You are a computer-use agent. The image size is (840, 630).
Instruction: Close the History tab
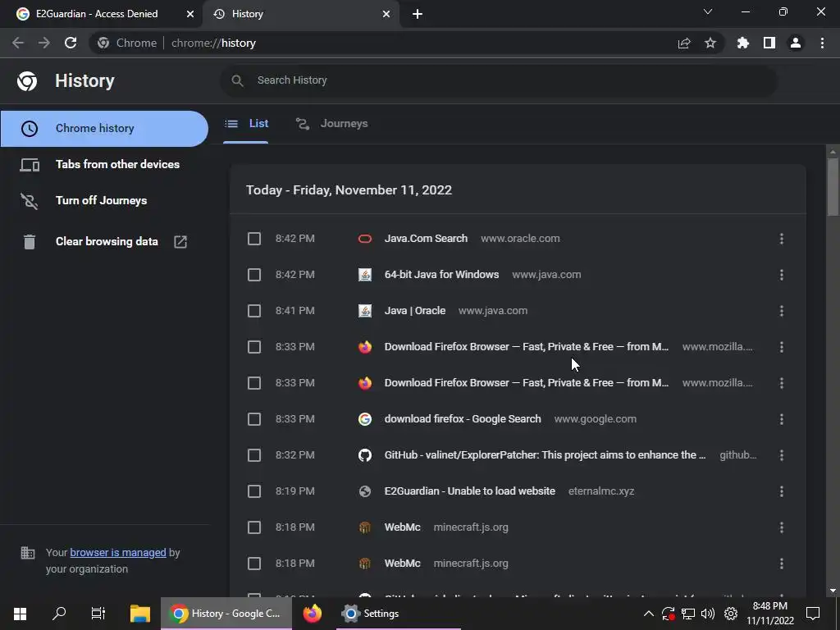(x=386, y=14)
